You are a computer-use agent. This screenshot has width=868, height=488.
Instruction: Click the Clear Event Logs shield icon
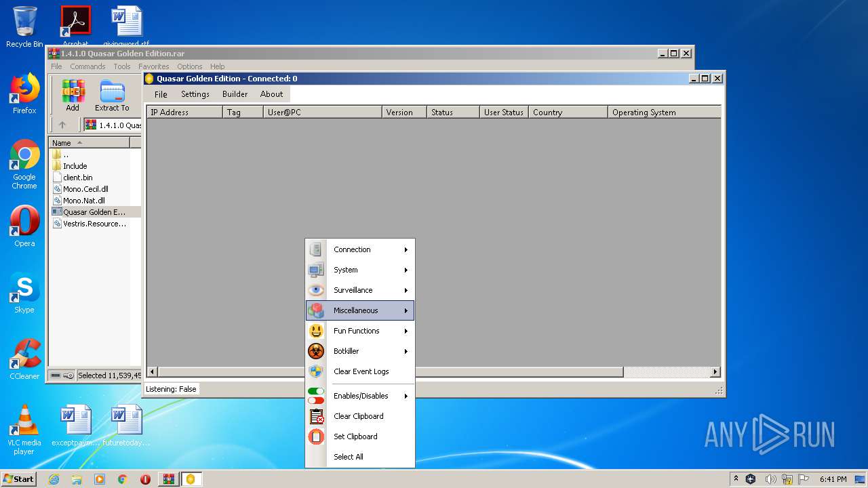pyautogui.click(x=316, y=371)
